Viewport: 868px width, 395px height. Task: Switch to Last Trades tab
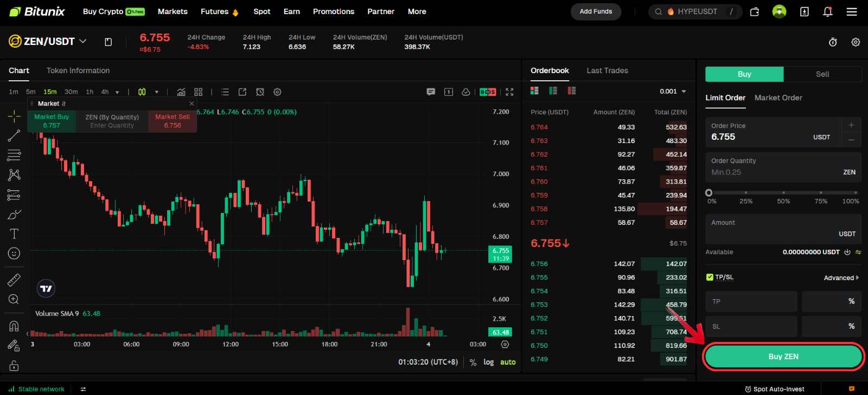[x=607, y=70]
